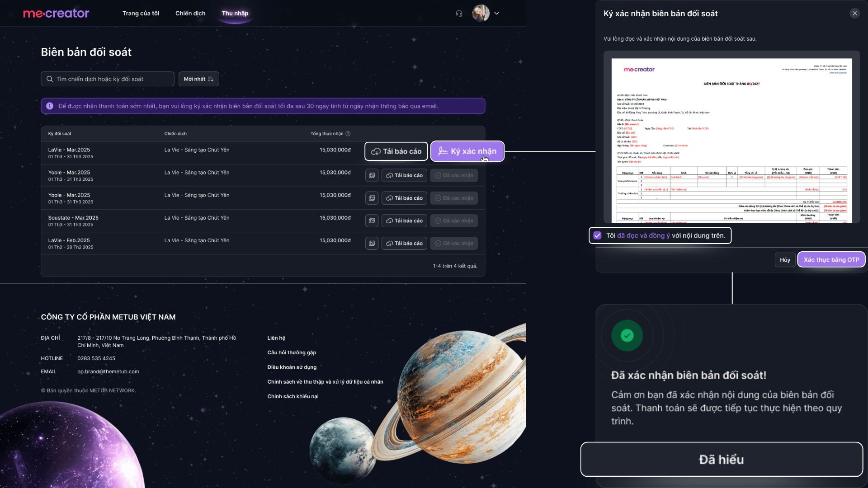Close the Ký xác nhận dialog
This screenshot has height=488, width=868.
click(x=854, y=14)
